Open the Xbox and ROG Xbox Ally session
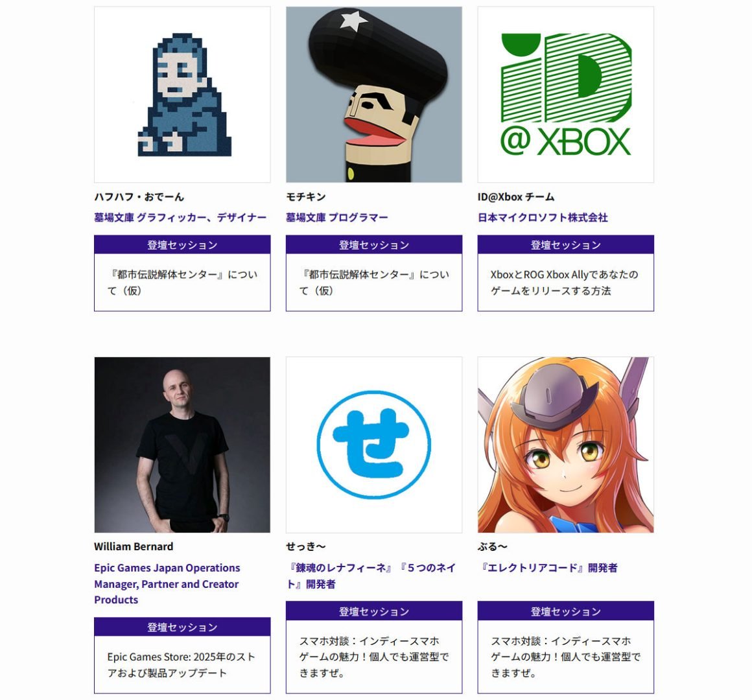 click(566, 283)
